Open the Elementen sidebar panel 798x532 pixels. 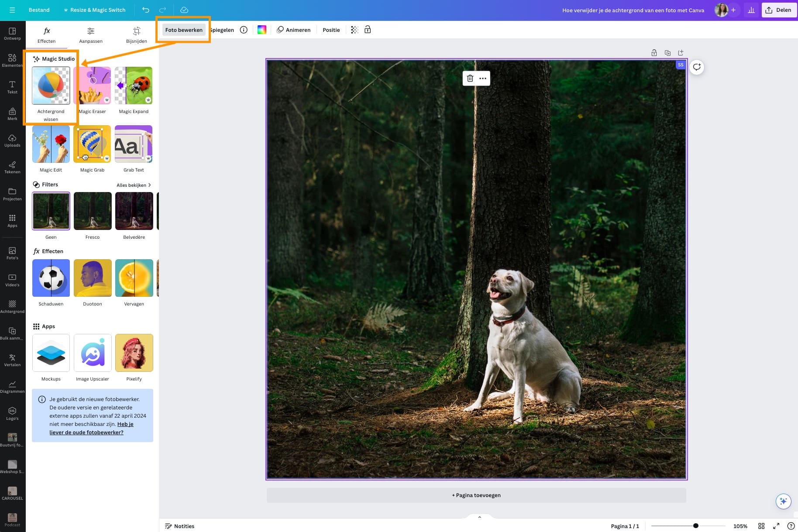click(12, 60)
